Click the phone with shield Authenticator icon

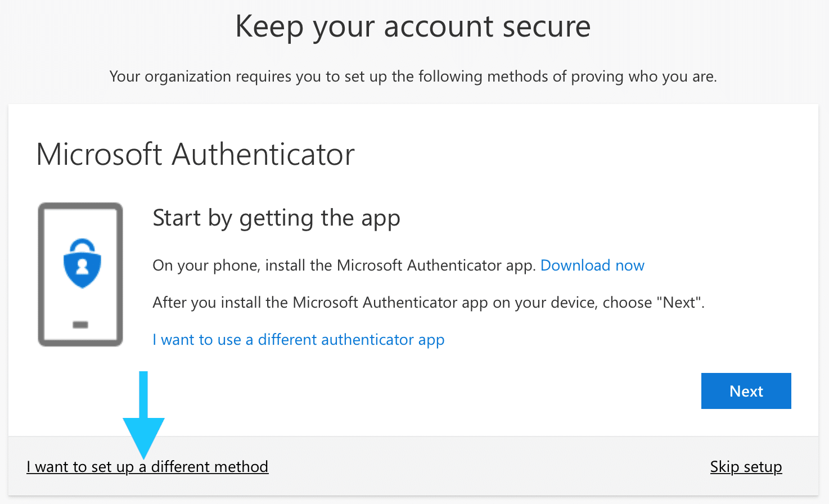coord(80,274)
